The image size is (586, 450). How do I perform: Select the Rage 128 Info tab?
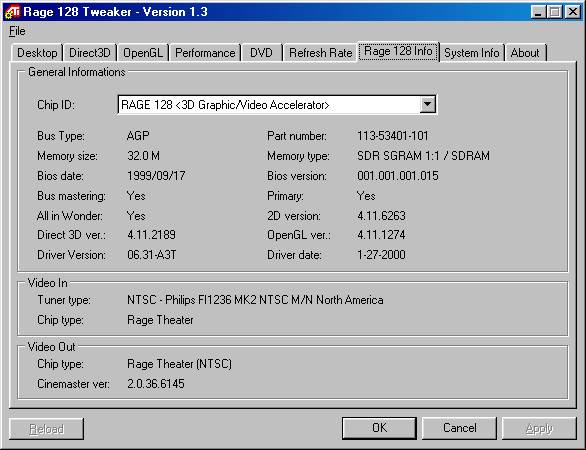pyautogui.click(x=398, y=51)
